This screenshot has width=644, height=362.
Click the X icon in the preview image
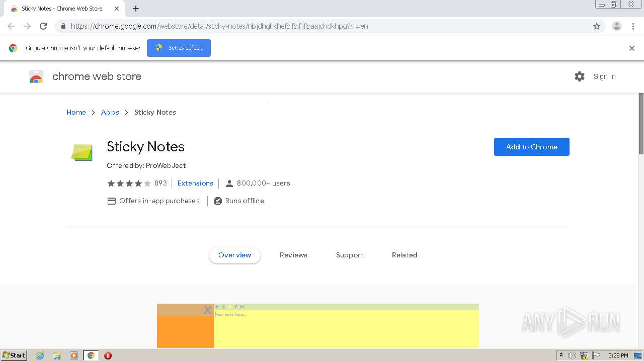207,310
